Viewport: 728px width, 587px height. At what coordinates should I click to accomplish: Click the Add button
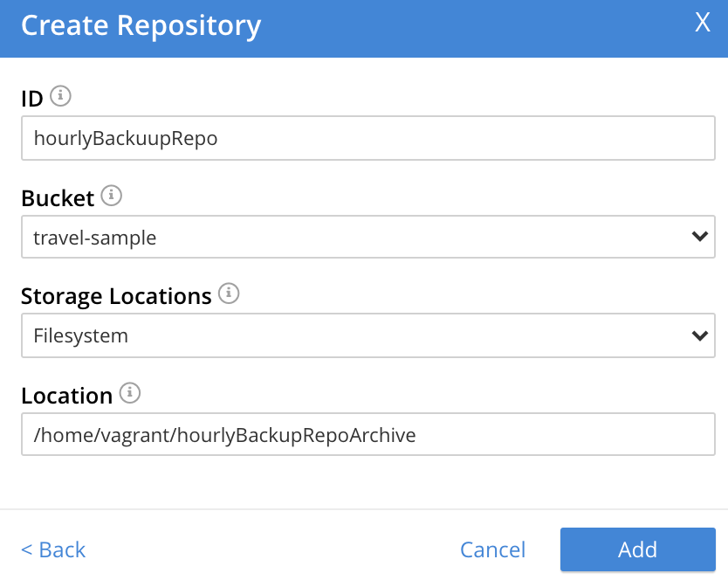coord(637,549)
